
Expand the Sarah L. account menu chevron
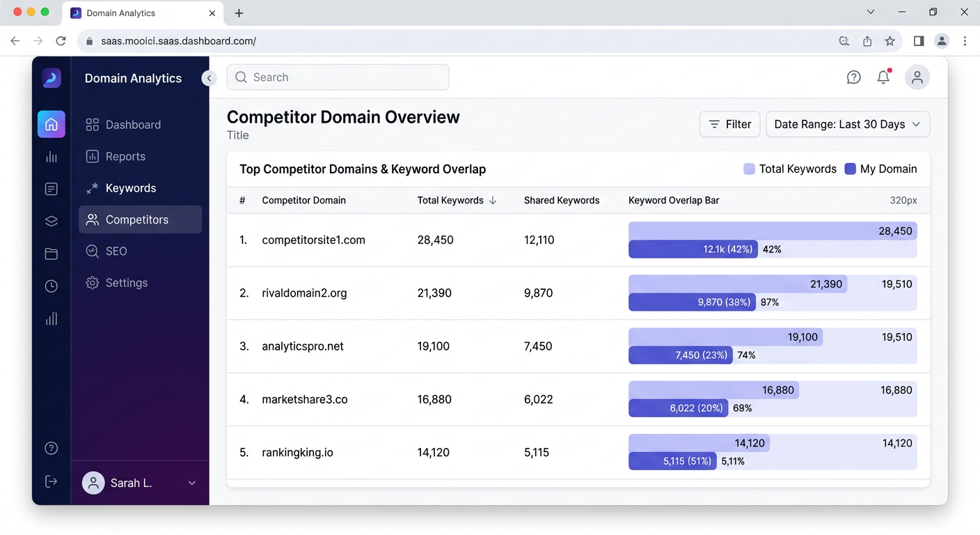pyautogui.click(x=192, y=483)
